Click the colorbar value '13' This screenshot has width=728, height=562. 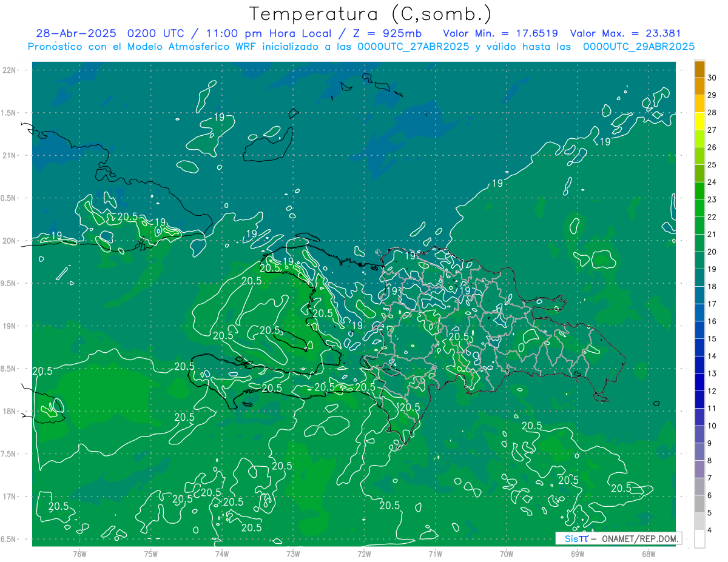712,373
